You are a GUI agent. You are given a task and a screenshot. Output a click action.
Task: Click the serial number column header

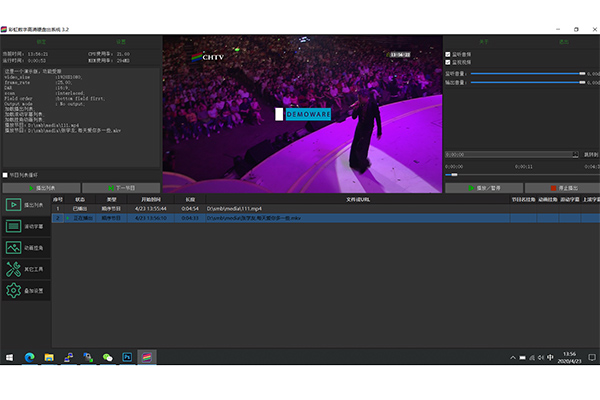58,199
